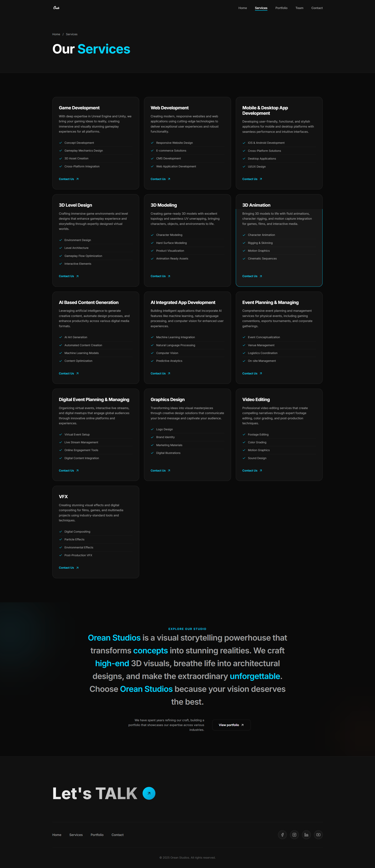Click checkmark icon beside Color Grading
Image resolution: width=375 pixels, height=868 pixels.
pos(244,443)
